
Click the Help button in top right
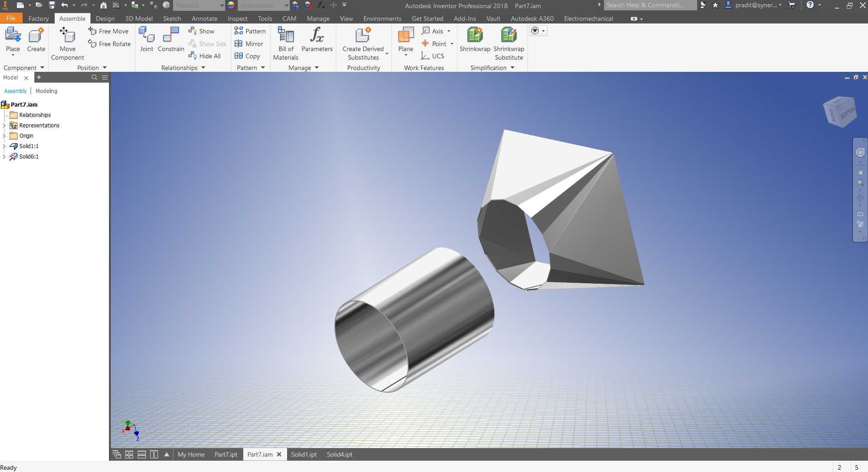811,5
